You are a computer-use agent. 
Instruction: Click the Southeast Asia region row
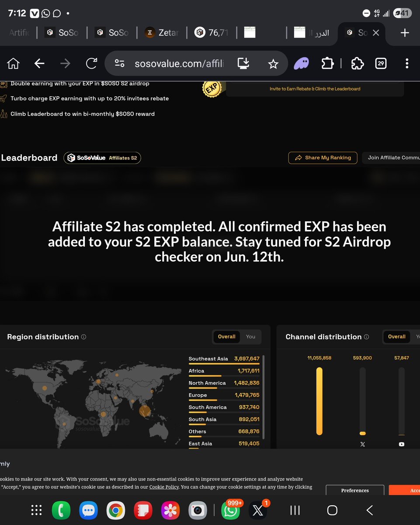[x=224, y=359]
